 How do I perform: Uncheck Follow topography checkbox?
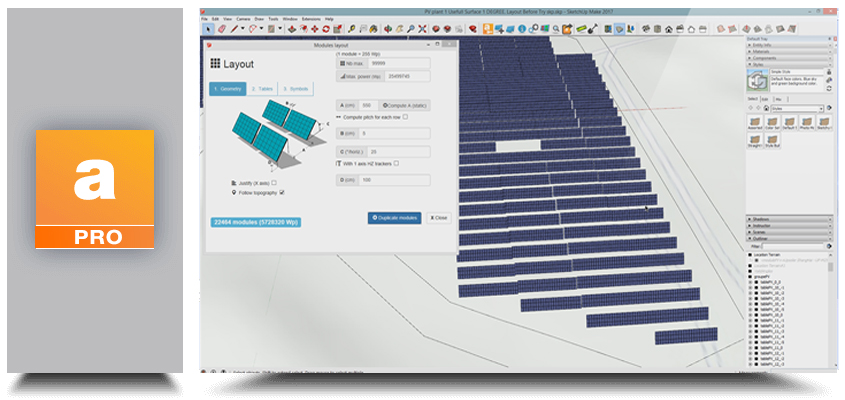[282, 192]
